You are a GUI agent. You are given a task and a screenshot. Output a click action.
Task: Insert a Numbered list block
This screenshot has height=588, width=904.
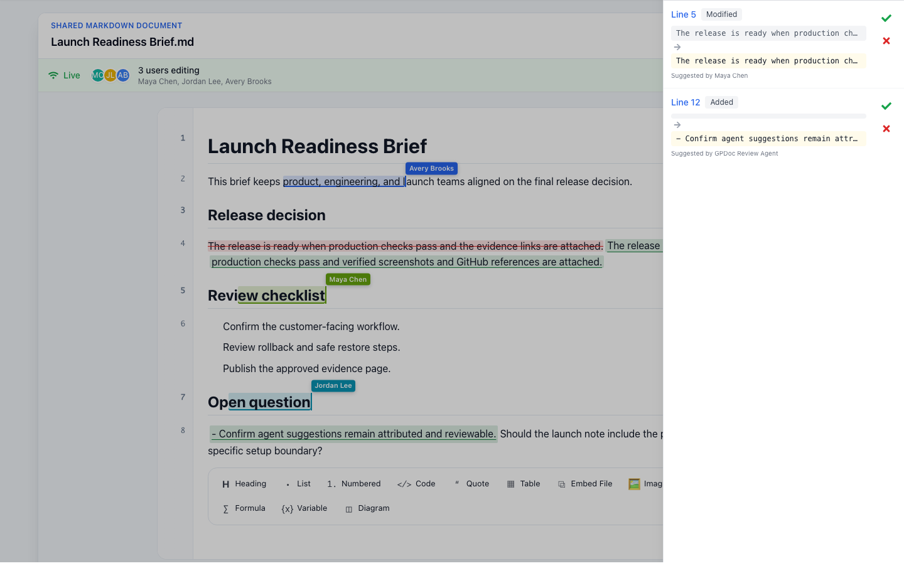pos(353,484)
